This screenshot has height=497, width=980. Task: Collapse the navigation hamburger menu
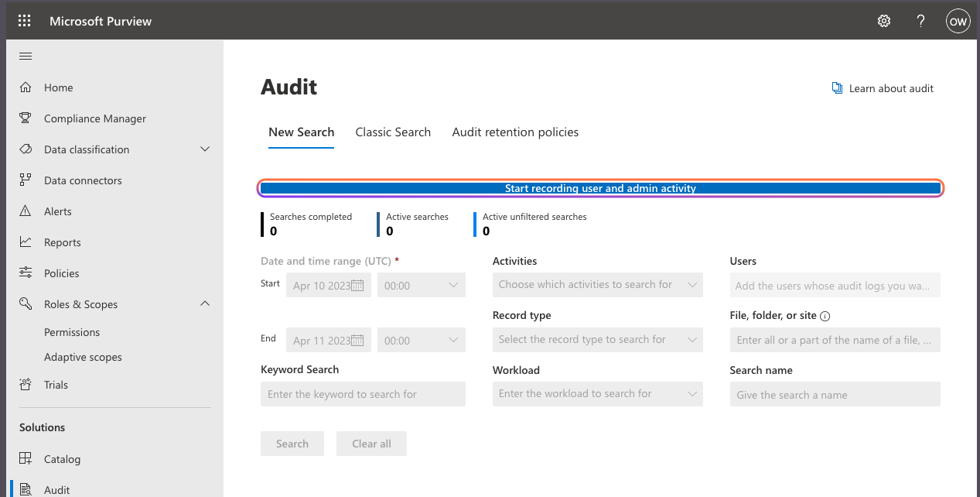click(26, 56)
